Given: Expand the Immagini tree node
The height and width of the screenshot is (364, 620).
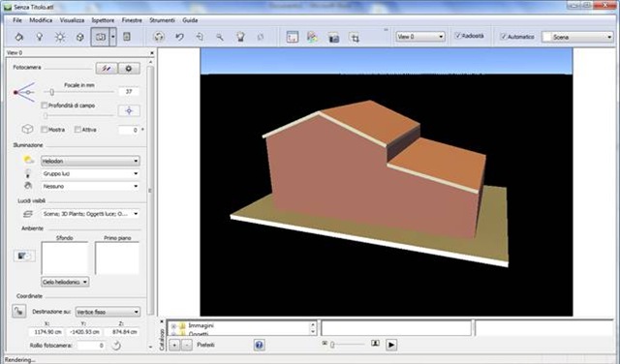Looking at the screenshot, I should click(x=173, y=326).
